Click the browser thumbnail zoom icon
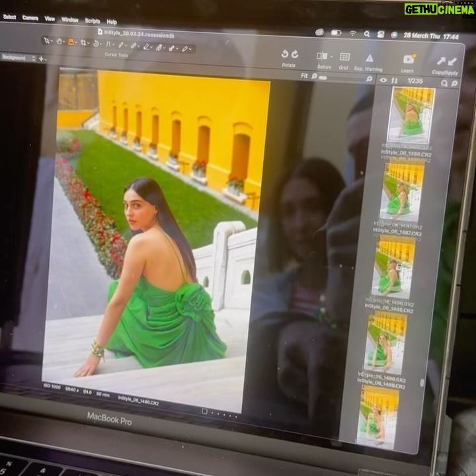 [454, 83]
